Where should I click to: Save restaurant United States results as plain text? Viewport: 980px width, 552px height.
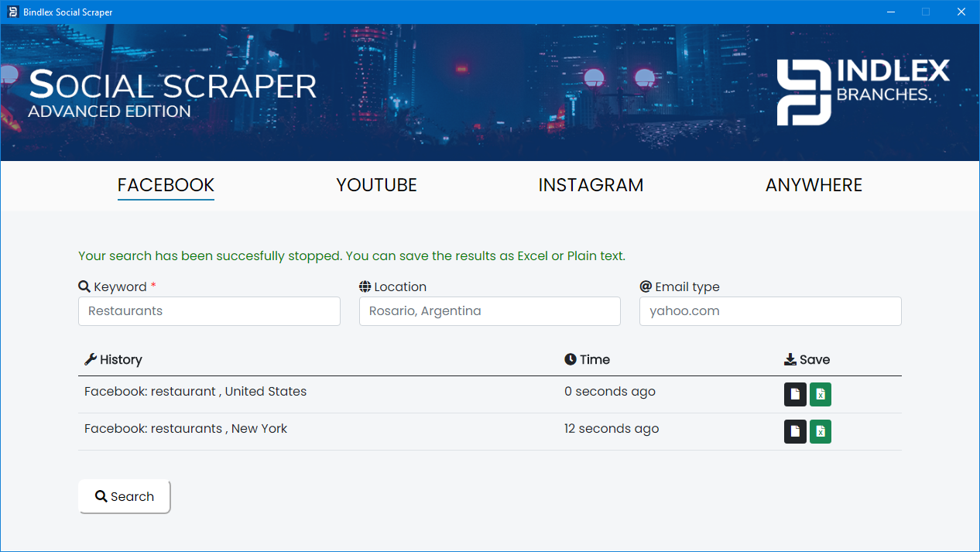(x=795, y=394)
